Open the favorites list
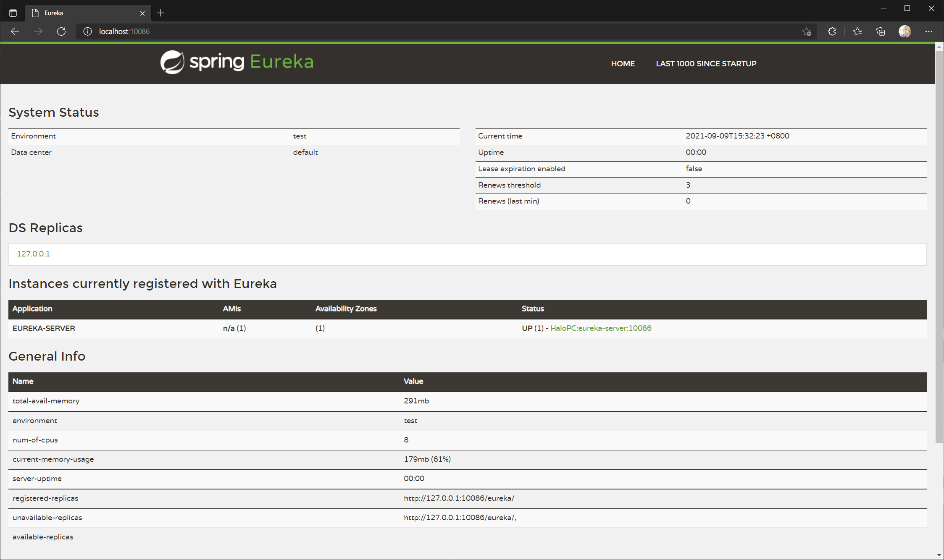This screenshot has width=944, height=560. coord(857,31)
